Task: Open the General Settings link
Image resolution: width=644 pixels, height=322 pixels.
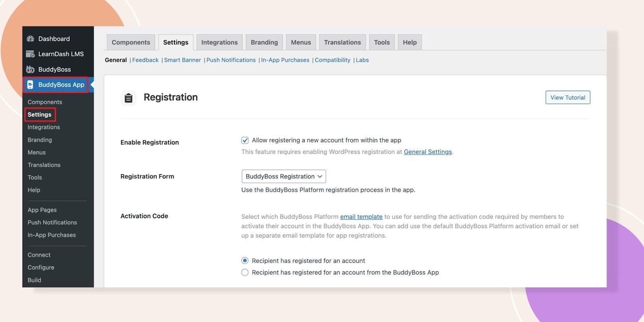Action: coord(428,152)
